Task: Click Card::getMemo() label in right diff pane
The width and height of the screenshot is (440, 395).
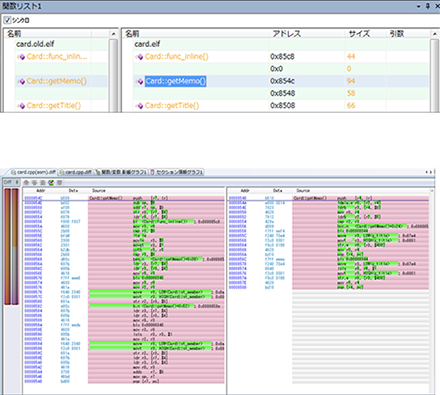Action: click(x=310, y=198)
